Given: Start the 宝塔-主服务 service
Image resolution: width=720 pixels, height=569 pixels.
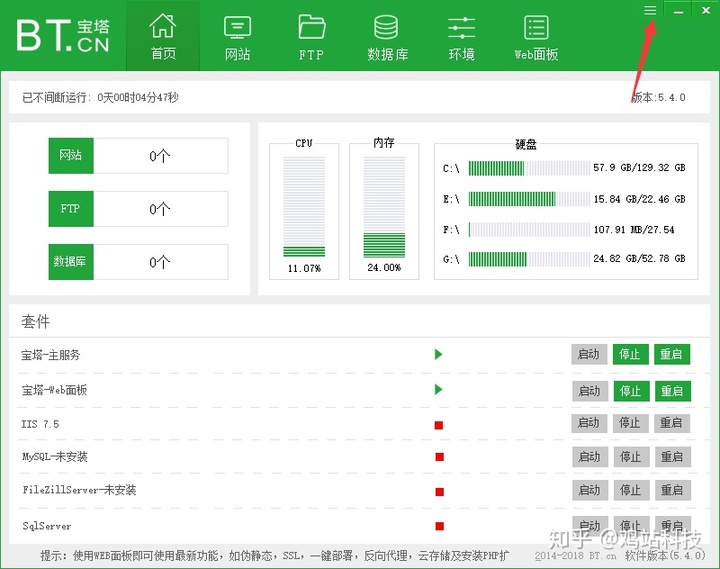Looking at the screenshot, I should coord(589,354).
